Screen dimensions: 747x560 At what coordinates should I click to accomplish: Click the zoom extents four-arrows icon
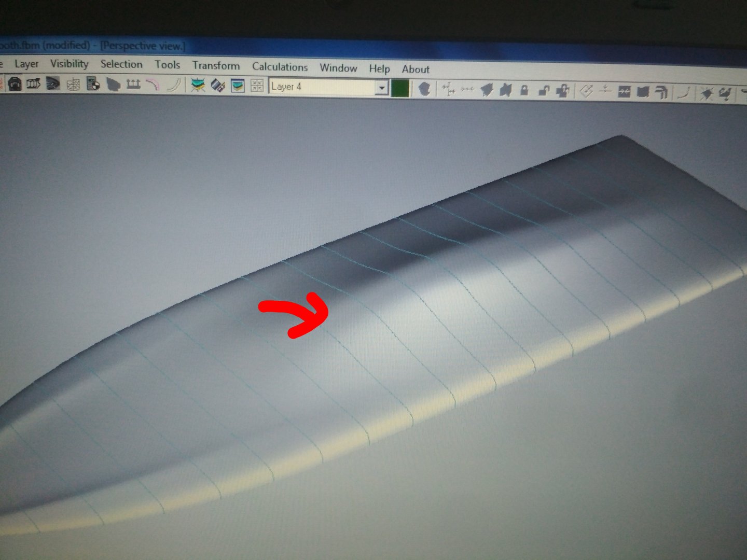pyautogui.click(x=257, y=86)
